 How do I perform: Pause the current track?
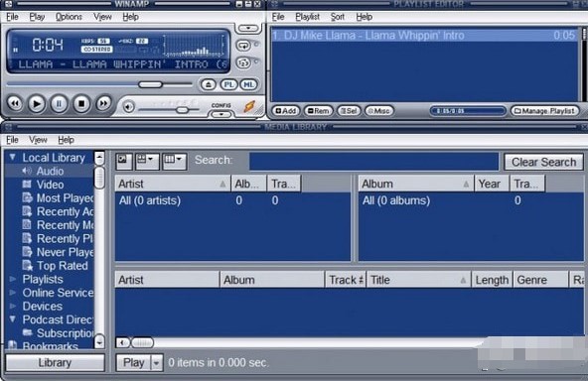point(59,104)
